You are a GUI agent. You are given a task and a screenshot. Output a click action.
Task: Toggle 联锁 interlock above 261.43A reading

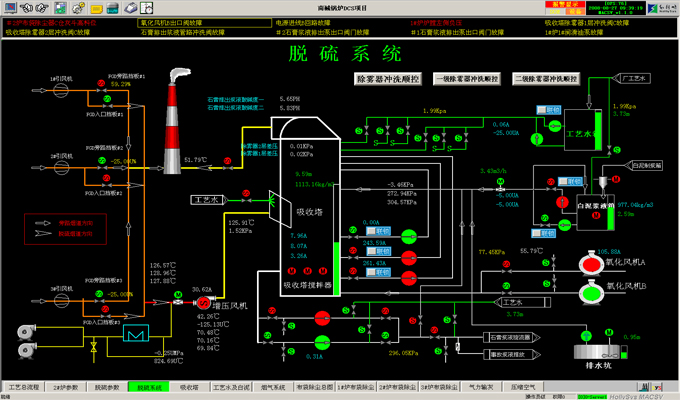tap(379, 251)
